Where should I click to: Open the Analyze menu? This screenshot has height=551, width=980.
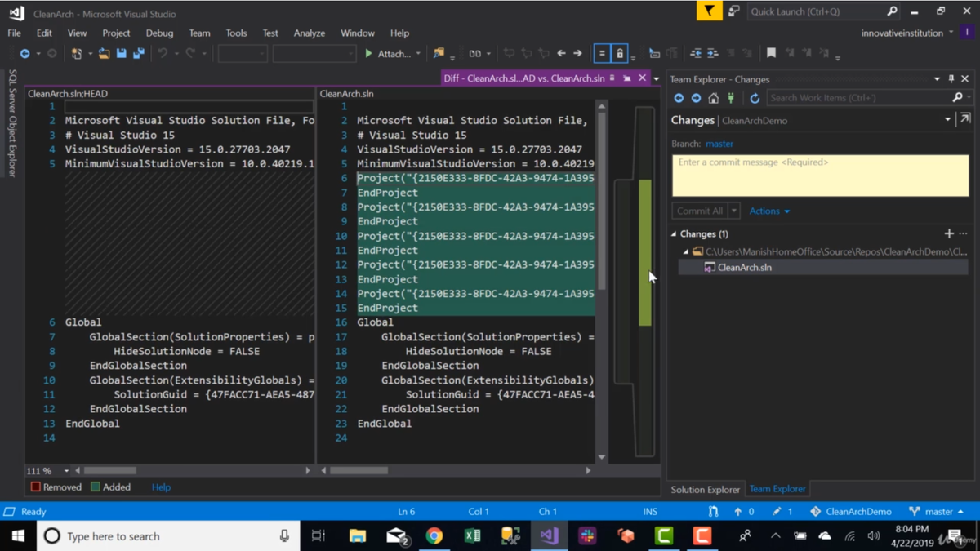[310, 33]
